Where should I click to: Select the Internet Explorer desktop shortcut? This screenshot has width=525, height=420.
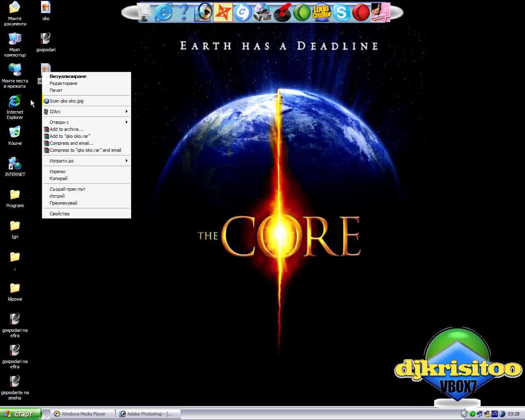pyautogui.click(x=15, y=107)
